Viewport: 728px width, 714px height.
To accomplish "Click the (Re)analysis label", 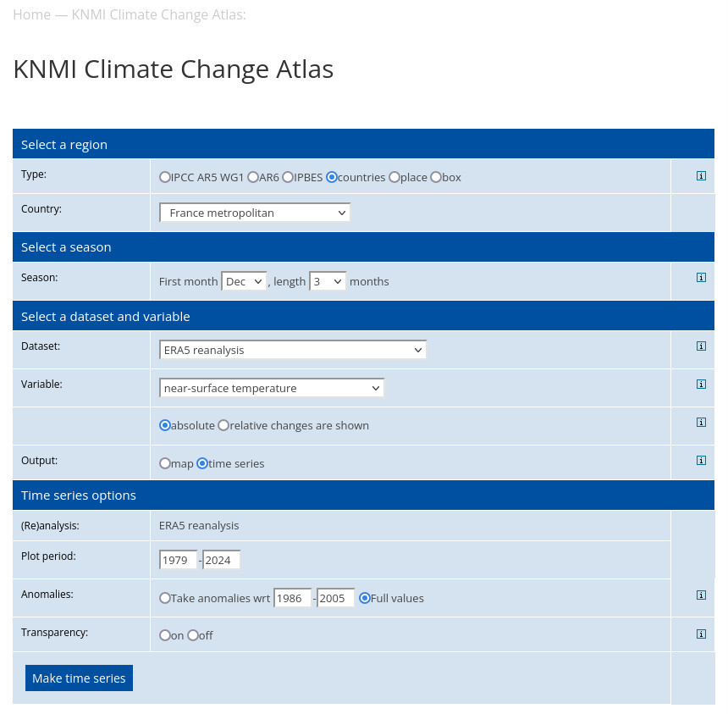I will (50, 525).
